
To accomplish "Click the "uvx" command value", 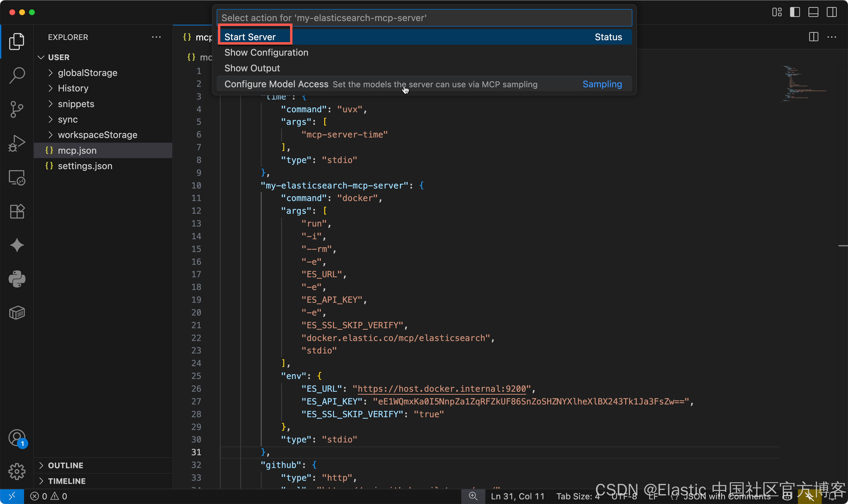I will click(350, 109).
